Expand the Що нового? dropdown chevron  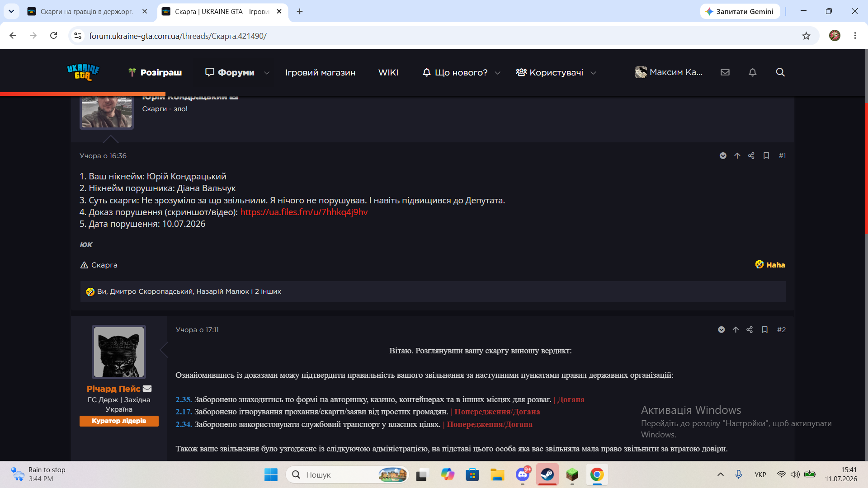[497, 73]
